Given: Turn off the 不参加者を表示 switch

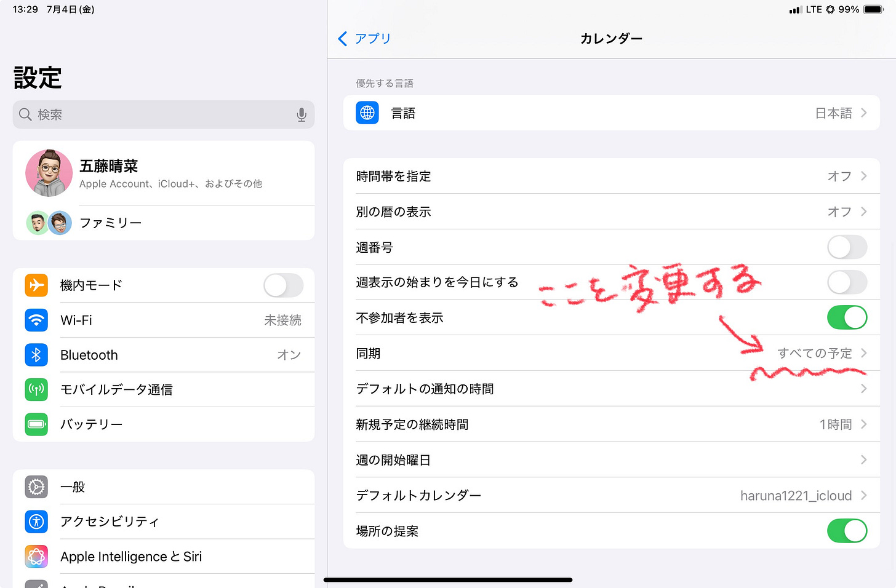Looking at the screenshot, I should tap(847, 318).
